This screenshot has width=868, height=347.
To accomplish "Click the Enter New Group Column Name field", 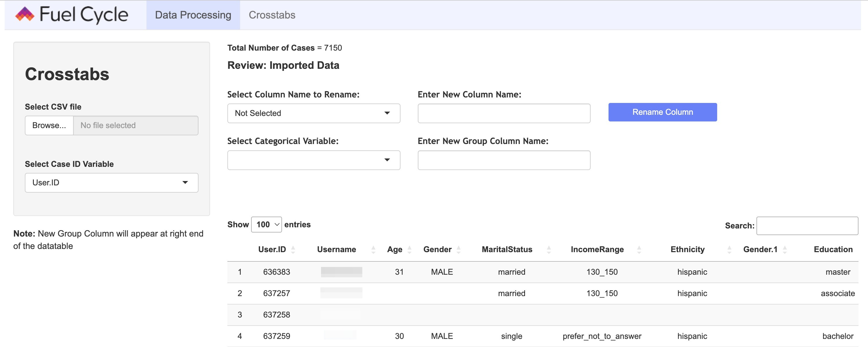I will click(504, 160).
